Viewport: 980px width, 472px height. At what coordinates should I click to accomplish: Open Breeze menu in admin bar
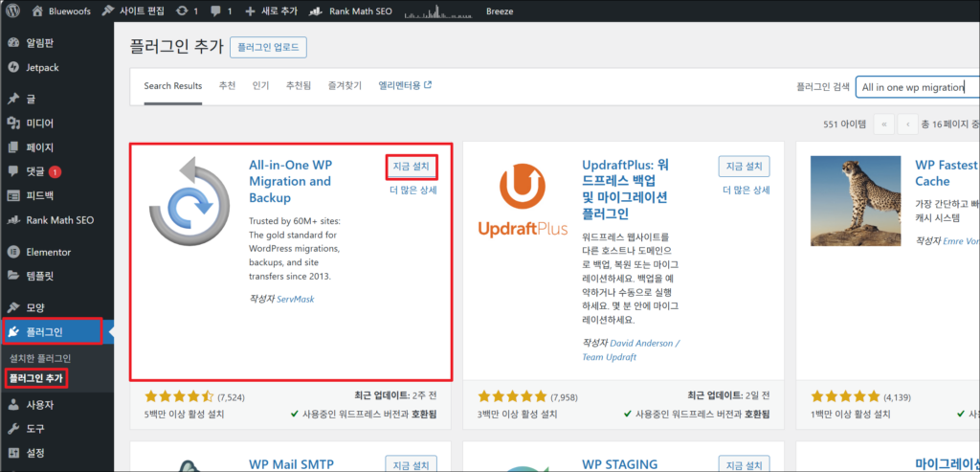[x=501, y=11]
